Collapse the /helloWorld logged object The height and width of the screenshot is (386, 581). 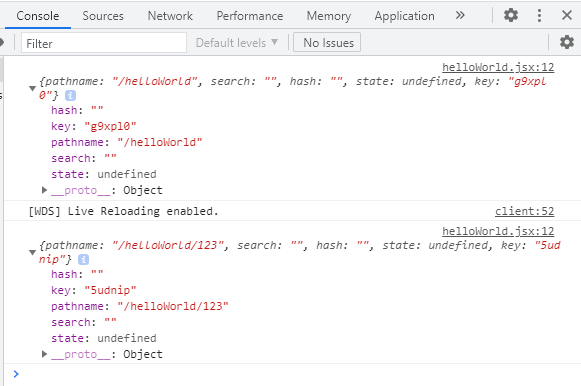tap(32, 88)
